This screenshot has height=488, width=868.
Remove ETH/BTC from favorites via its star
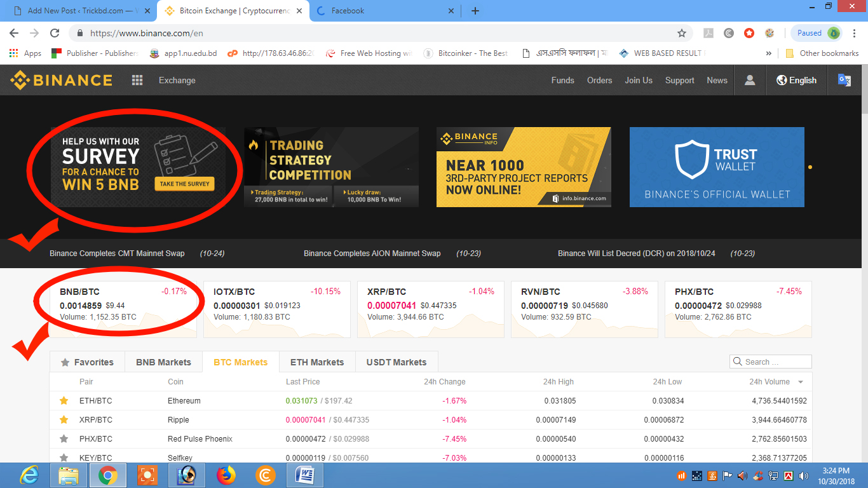(x=64, y=401)
